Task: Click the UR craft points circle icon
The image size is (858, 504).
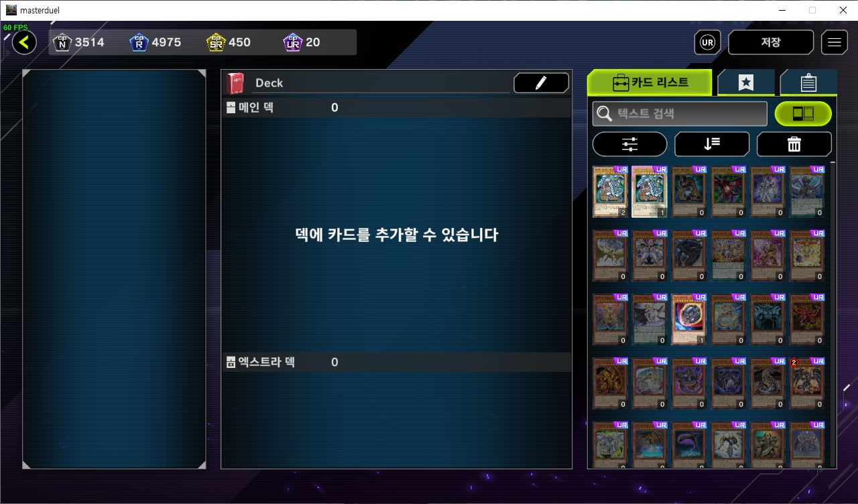Action: (707, 42)
